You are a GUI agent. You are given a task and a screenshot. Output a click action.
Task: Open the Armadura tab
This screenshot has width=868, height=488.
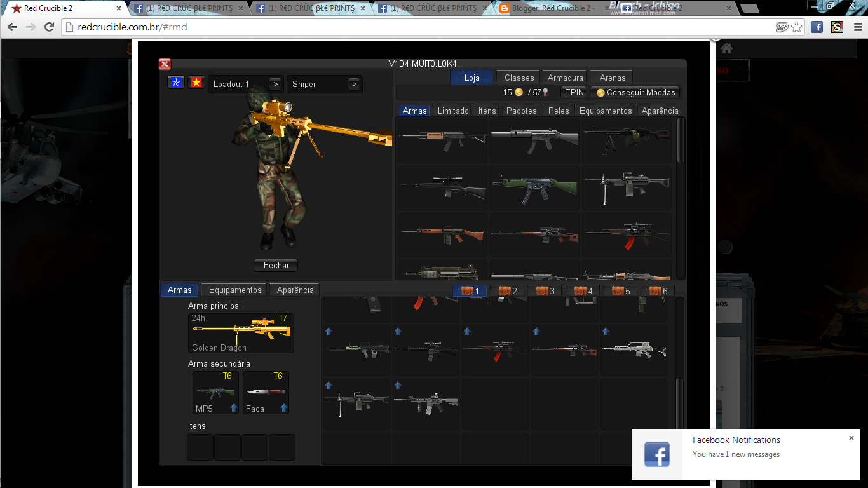pyautogui.click(x=565, y=78)
